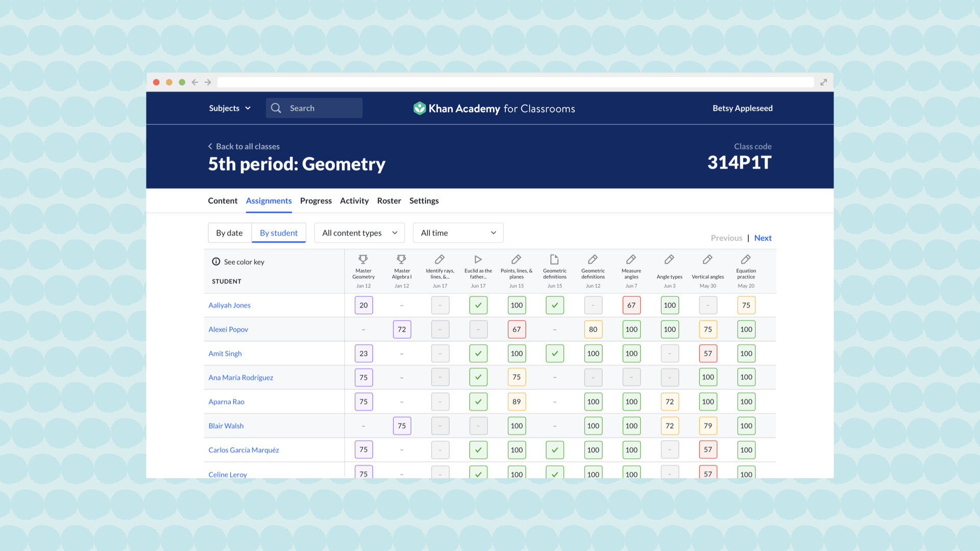Viewport: 980px width, 551px height.
Task: Click Aaliyah Jones' 75 Equation practice score
Action: 746,305
